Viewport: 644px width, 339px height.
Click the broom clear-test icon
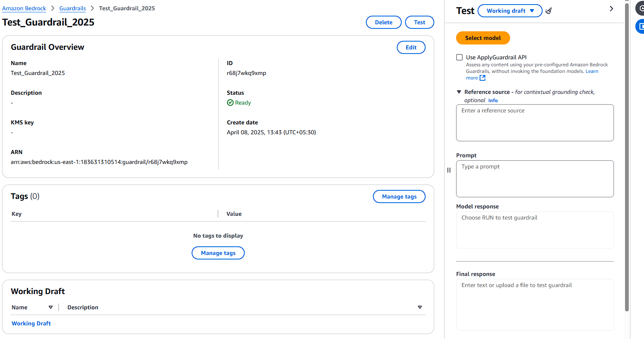[x=548, y=11]
